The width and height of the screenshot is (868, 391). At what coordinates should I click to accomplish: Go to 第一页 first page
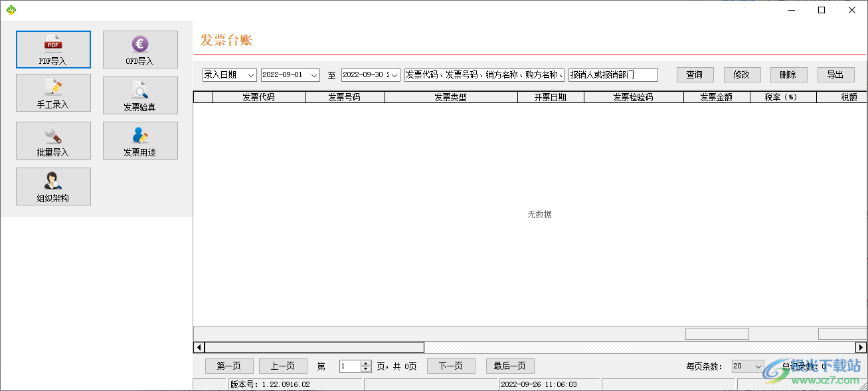(229, 366)
